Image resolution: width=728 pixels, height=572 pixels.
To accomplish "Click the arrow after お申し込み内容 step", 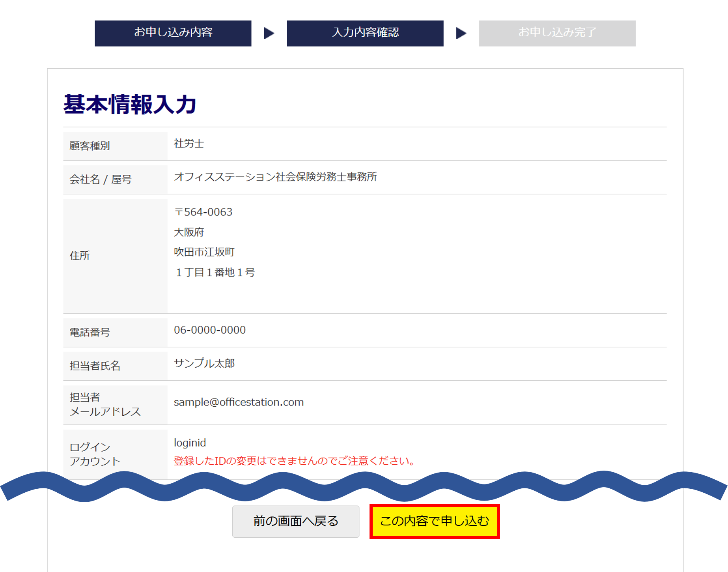I will click(x=269, y=33).
